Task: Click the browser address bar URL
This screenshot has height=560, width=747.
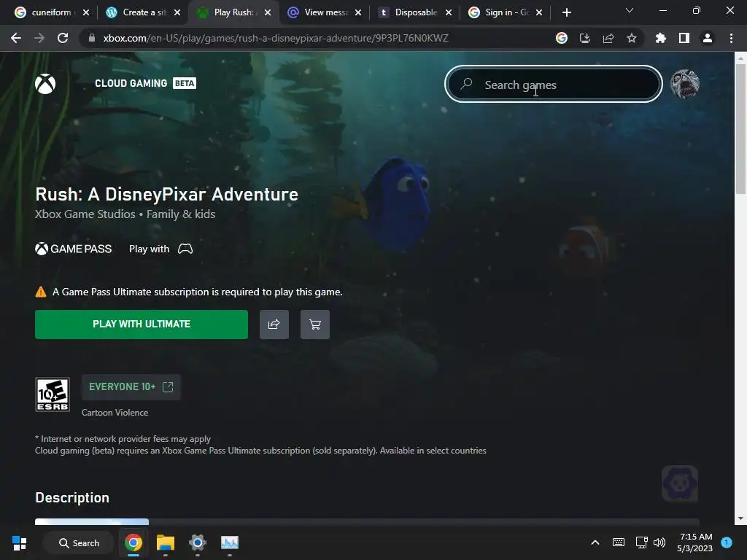Action: [x=275, y=38]
